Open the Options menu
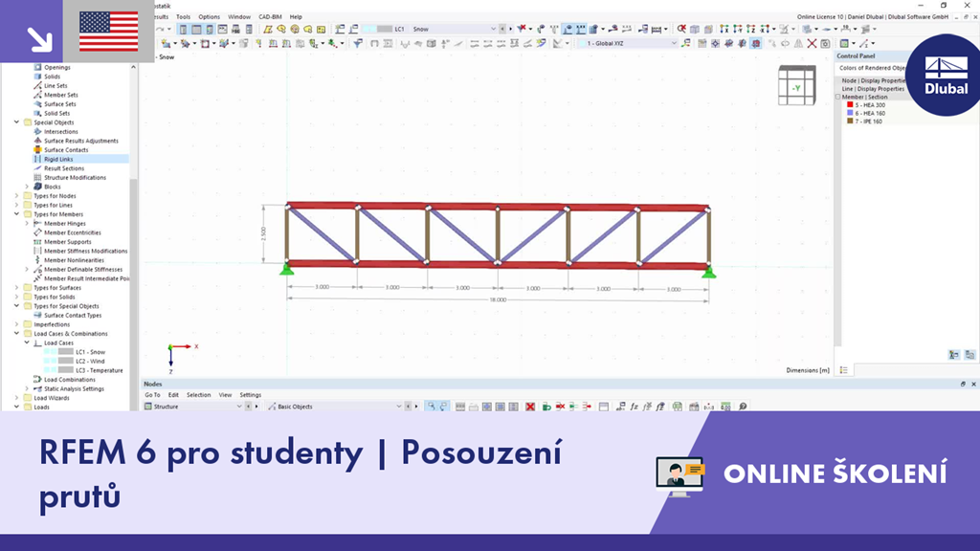980x551 pixels. pos(209,17)
